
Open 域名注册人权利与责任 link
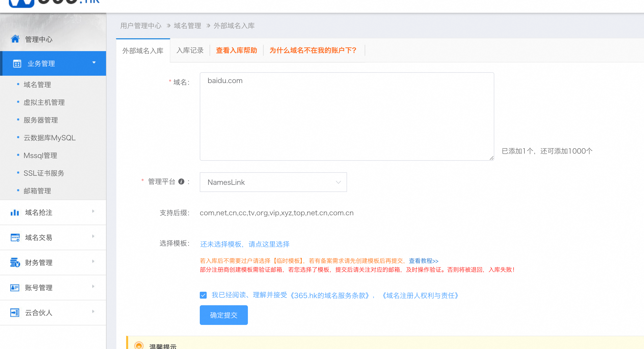click(x=420, y=295)
